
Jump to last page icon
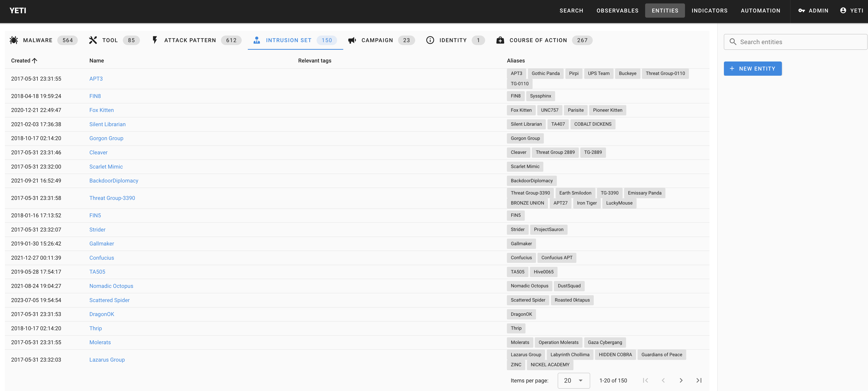click(699, 380)
